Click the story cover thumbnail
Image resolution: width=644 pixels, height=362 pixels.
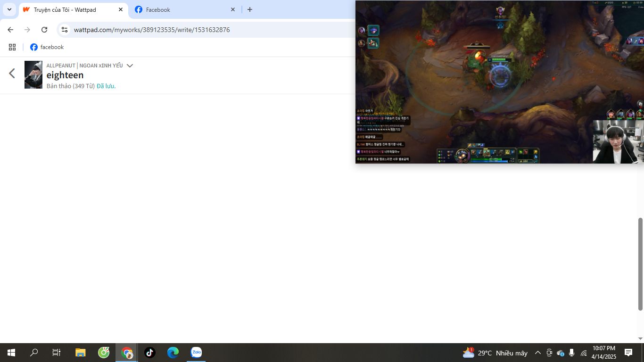click(x=33, y=74)
